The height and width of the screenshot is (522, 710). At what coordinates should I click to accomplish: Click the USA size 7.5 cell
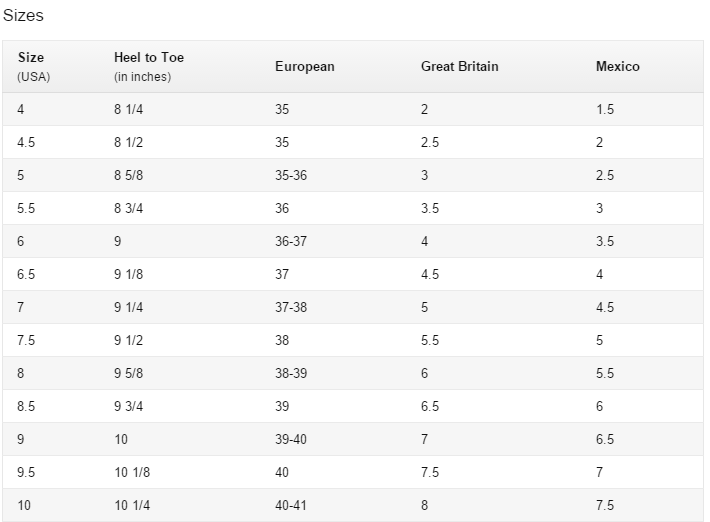26,341
